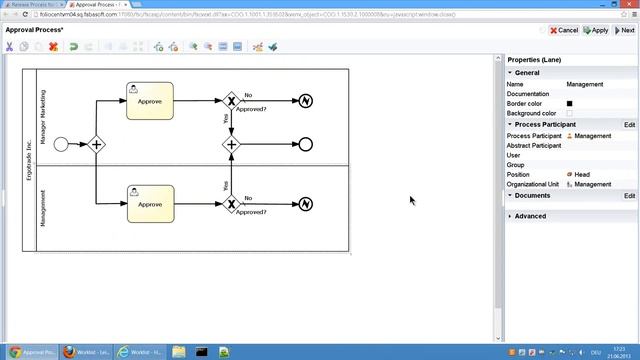Click the red X Delete icon

point(53,47)
